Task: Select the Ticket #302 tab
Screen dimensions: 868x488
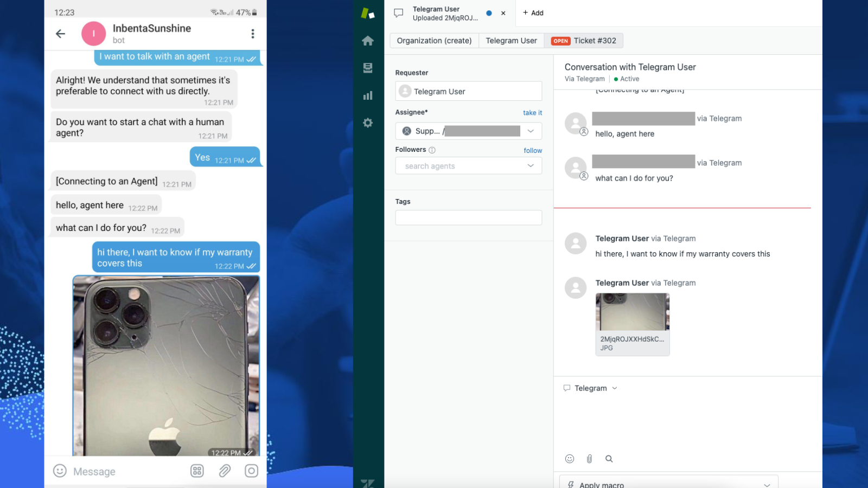Action: [584, 41]
